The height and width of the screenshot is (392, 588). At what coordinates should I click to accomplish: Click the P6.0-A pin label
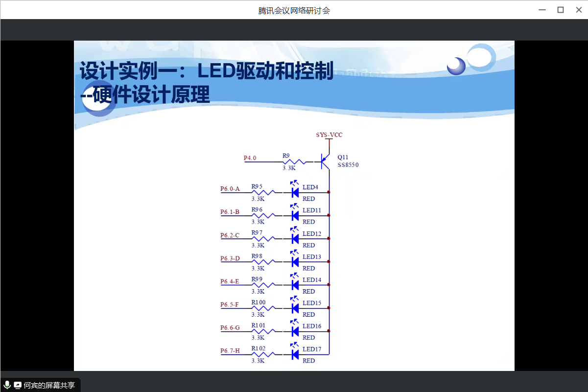click(230, 189)
